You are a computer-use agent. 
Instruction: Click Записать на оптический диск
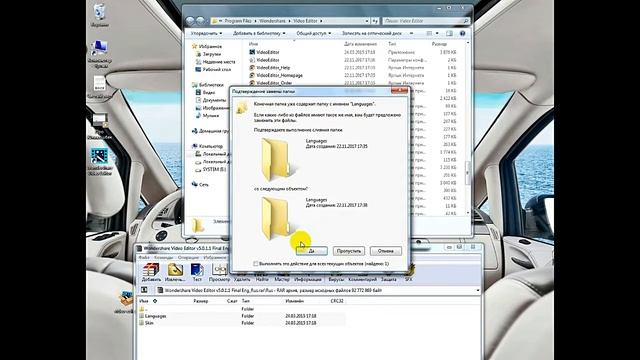[372, 33]
